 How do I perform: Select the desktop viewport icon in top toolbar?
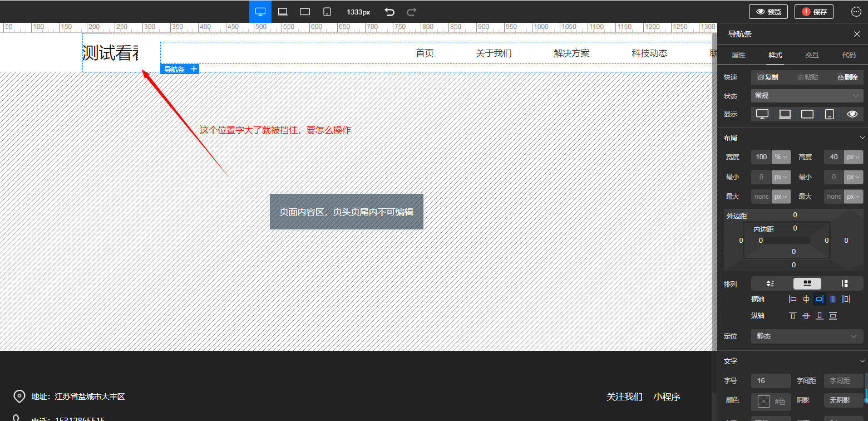(x=260, y=12)
